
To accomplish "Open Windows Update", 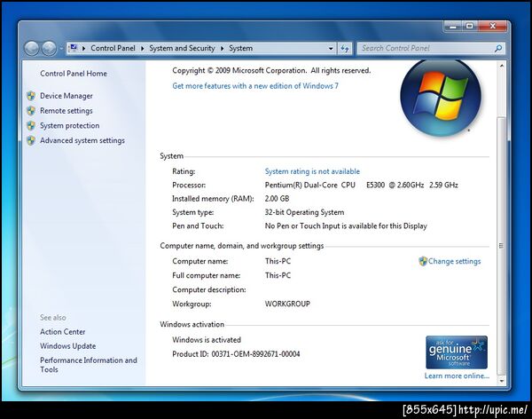I will point(68,346).
